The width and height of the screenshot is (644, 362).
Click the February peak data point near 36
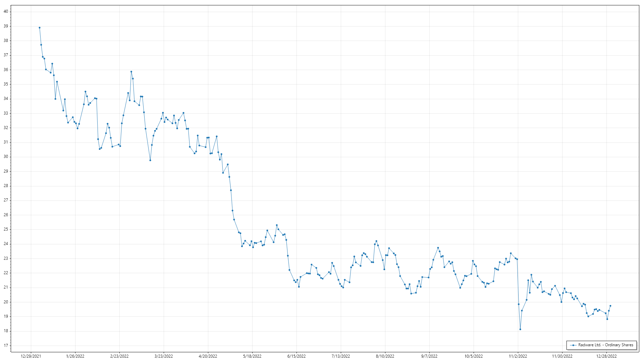131,72
